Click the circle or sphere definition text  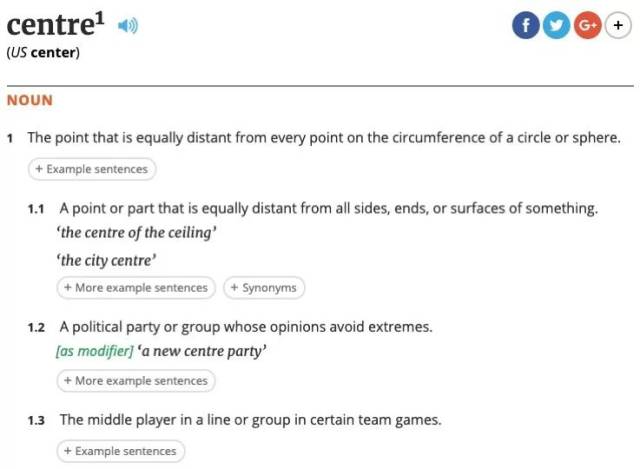click(x=324, y=137)
